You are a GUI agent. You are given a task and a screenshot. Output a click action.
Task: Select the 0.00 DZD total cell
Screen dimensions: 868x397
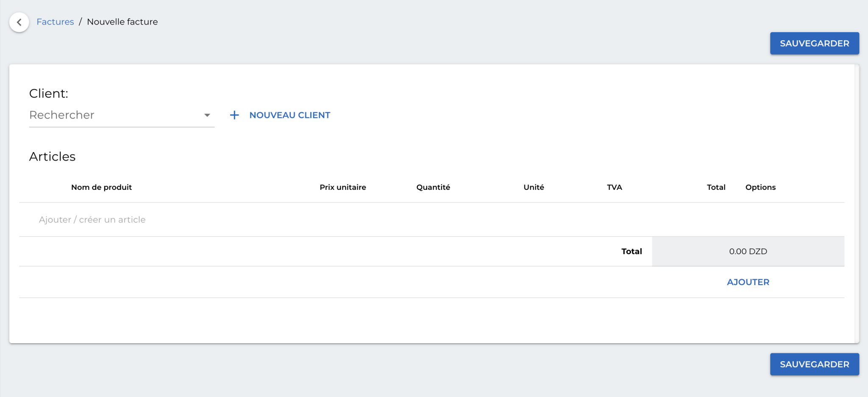pos(748,251)
